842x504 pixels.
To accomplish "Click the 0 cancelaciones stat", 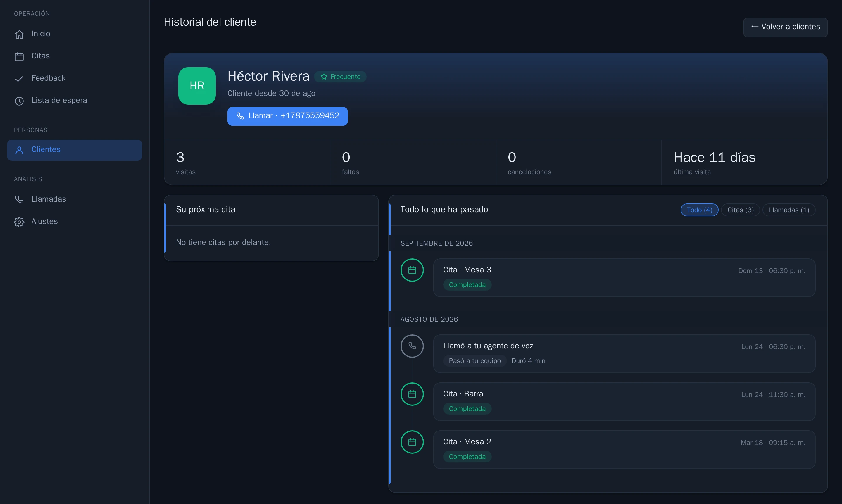I will point(578,163).
